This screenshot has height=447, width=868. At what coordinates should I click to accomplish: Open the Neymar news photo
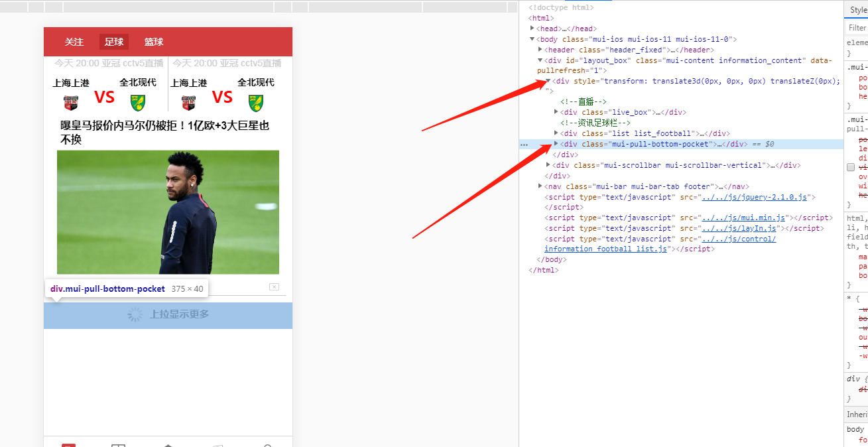coord(168,212)
